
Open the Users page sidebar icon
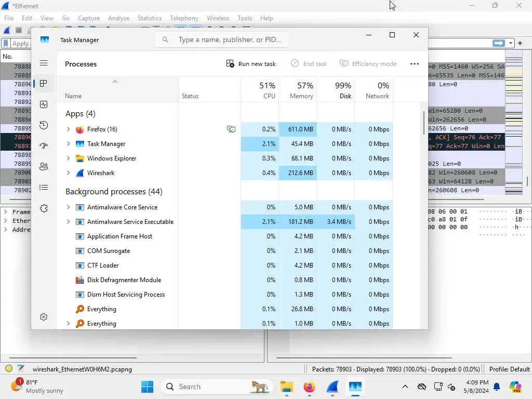coord(44,167)
